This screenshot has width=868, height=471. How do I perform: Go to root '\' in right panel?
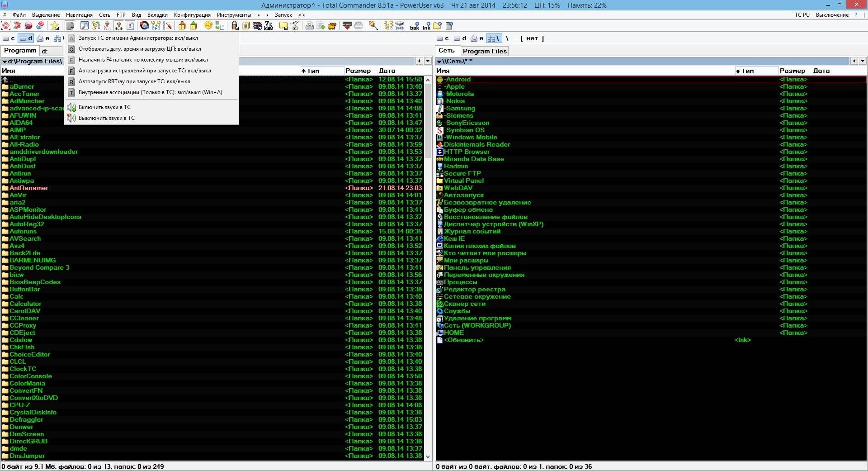[x=507, y=38]
